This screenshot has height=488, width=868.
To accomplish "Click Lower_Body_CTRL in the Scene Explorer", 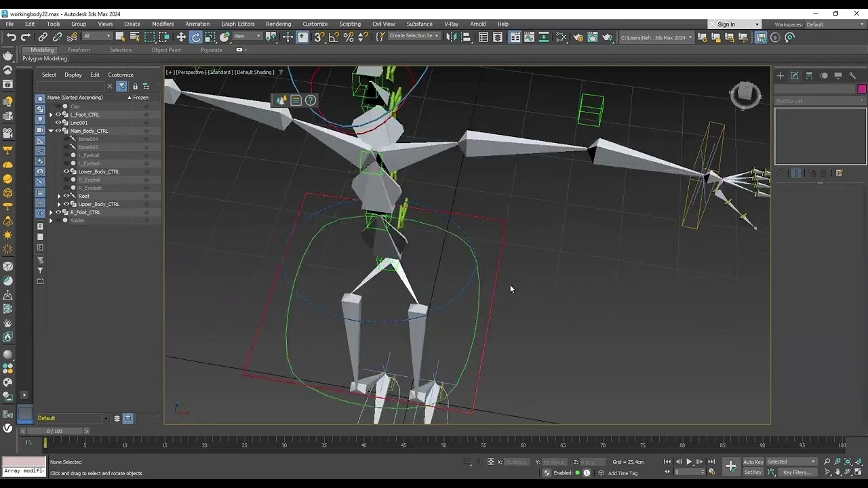I will (x=100, y=171).
